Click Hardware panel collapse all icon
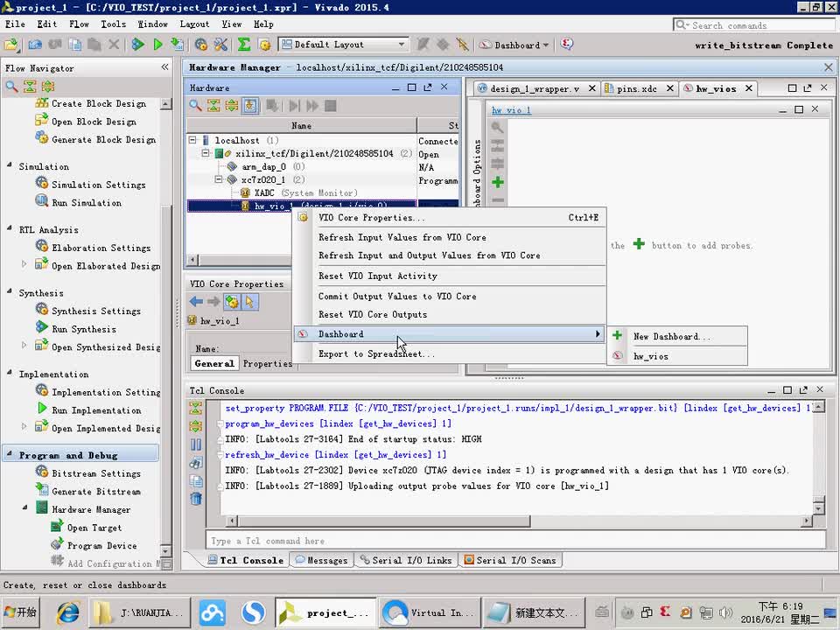 click(x=213, y=106)
